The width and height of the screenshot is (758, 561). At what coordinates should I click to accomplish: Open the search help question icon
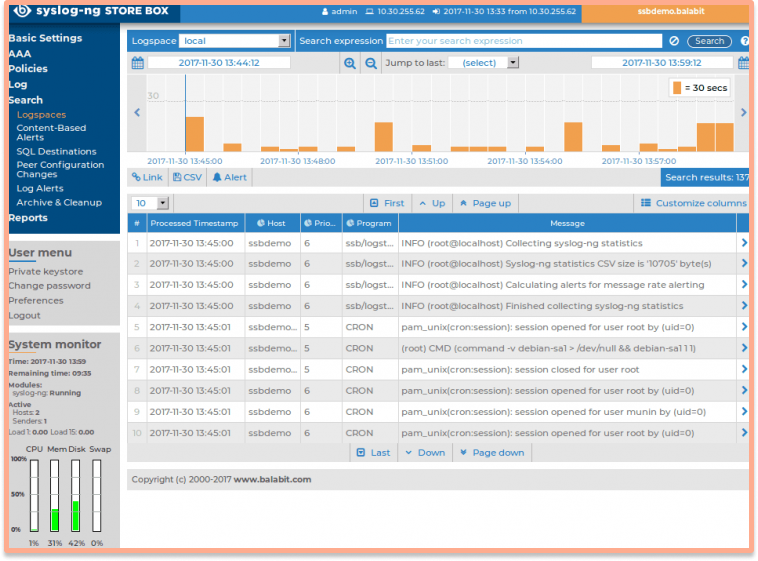(x=744, y=41)
